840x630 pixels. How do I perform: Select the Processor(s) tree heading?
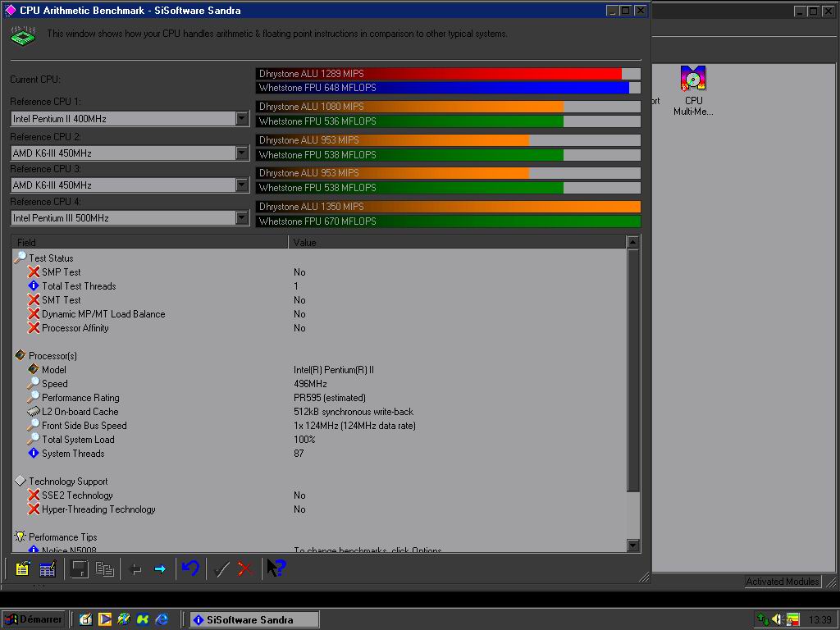(x=52, y=356)
